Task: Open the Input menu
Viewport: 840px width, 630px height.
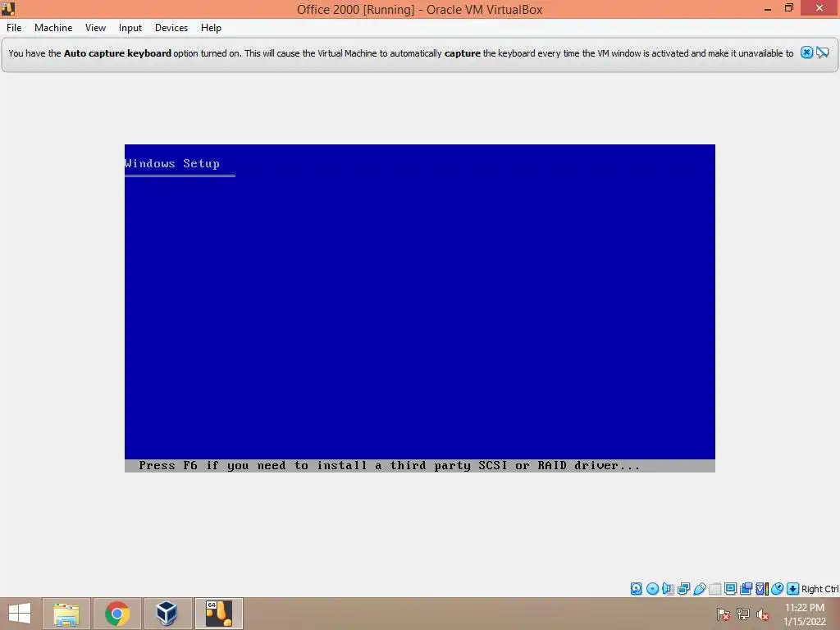Action: click(x=130, y=28)
